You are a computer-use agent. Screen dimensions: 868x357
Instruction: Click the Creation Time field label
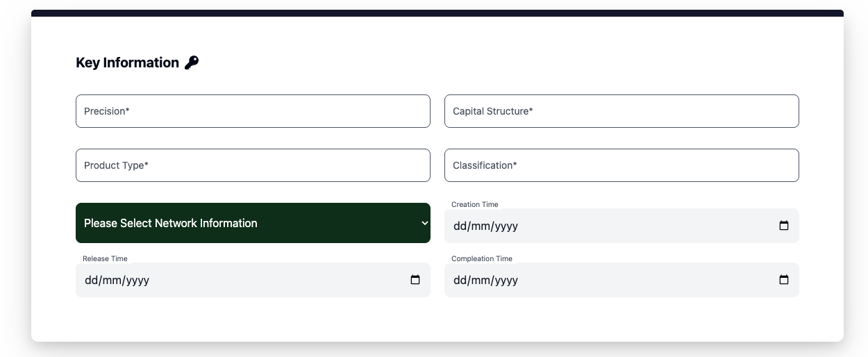(475, 204)
